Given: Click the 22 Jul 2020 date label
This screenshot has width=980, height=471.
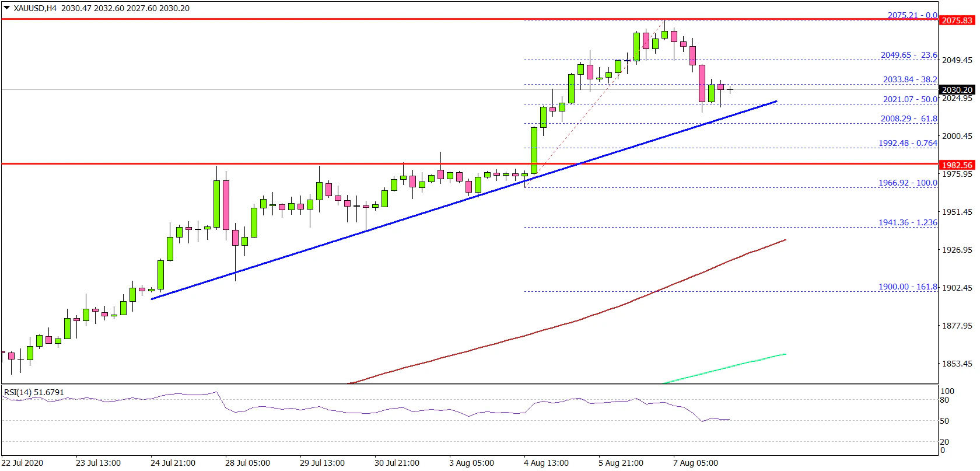Looking at the screenshot, I should click(22, 463).
